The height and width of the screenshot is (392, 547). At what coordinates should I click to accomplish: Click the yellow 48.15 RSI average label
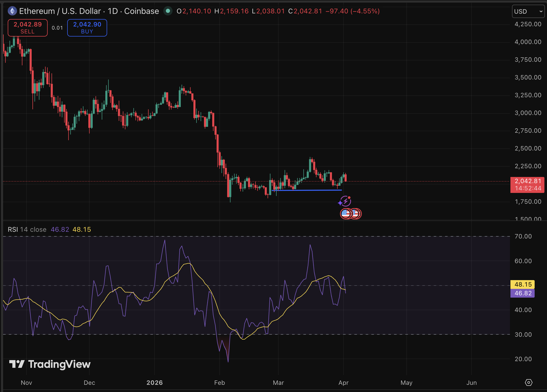point(522,284)
